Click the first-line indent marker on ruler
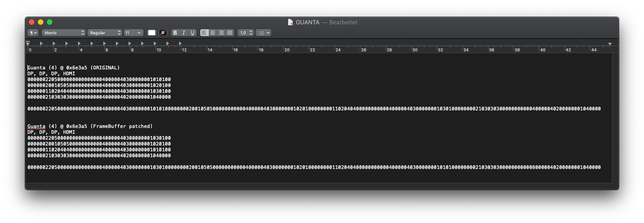This screenshot has width=644, height=223. [28, 42]
